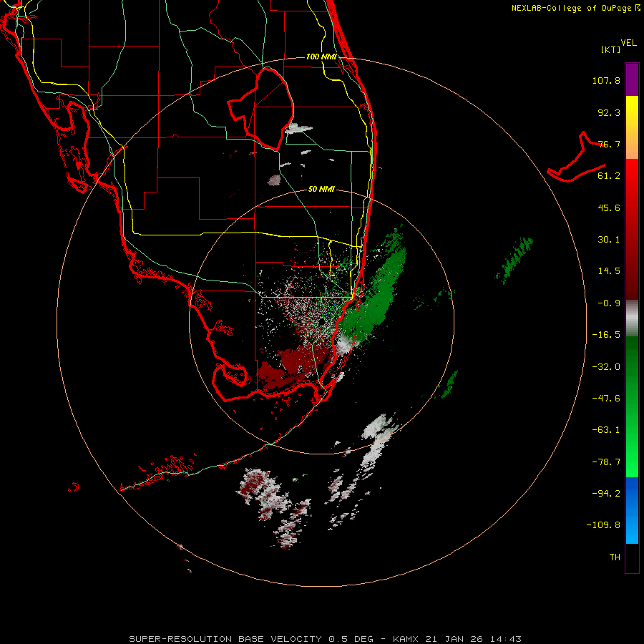This screenshot has width=644, height=644.
Task: Click the Lake Okeechobee outline on the map
Action: click(260, 109)
